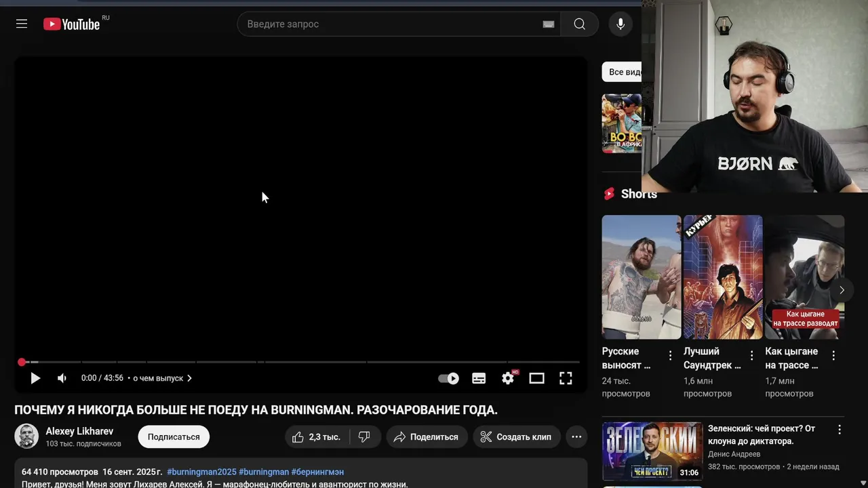This screenshot has height=488, width=868.
Task: Enter full screen mode
Action: [566, 378]
